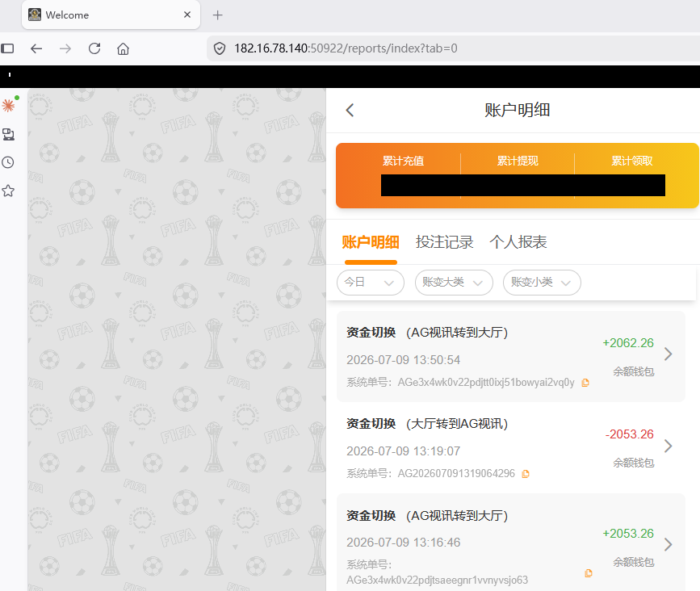
Task: Expand details of the +2053.26 transaction
Action: (669, 545)
